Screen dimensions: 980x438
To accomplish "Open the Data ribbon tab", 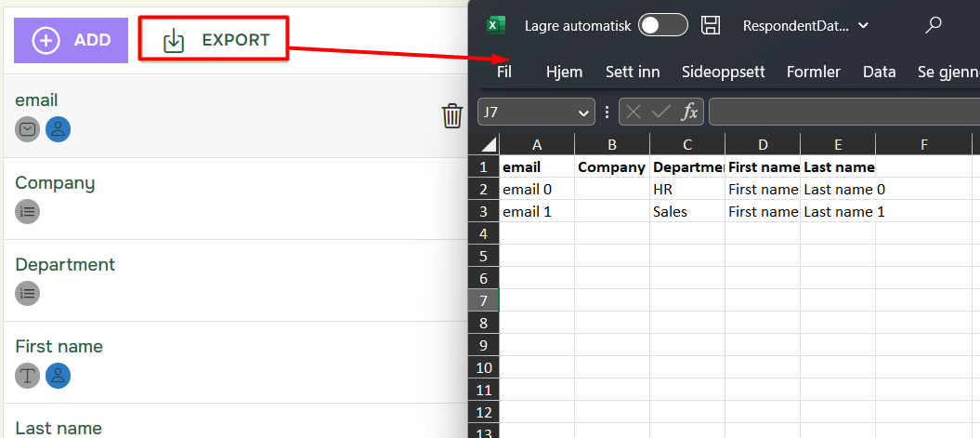I will 880,72.
